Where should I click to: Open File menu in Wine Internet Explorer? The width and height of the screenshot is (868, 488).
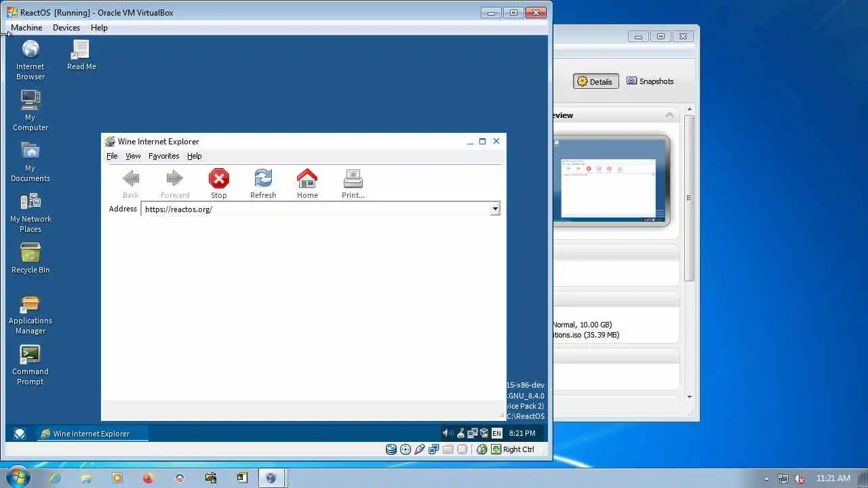tap(112, 156)
